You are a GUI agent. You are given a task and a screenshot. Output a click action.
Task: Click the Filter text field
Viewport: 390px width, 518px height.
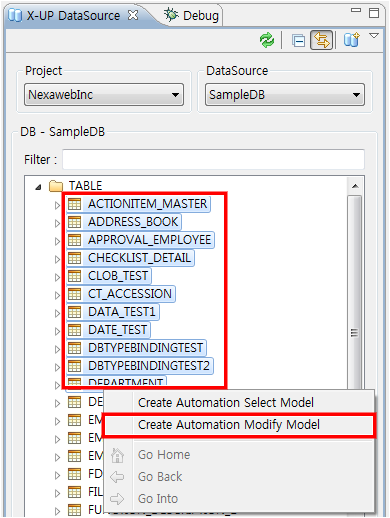click(213, 159)
